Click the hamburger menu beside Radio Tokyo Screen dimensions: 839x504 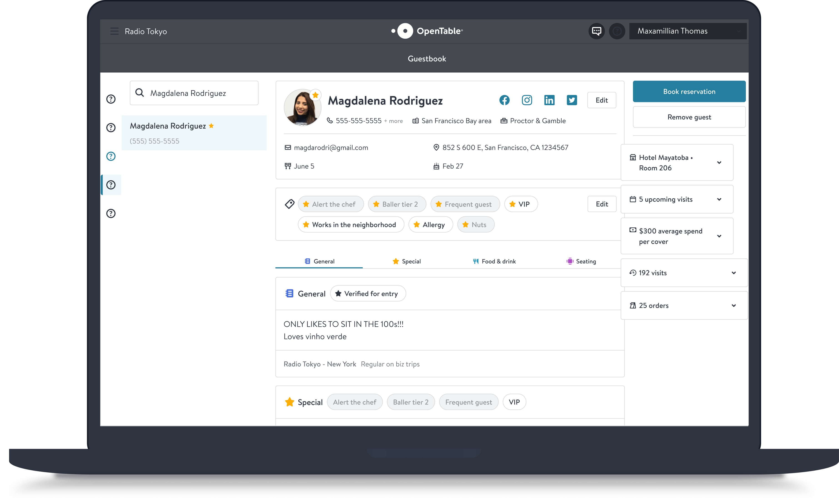tap(114, 31)
